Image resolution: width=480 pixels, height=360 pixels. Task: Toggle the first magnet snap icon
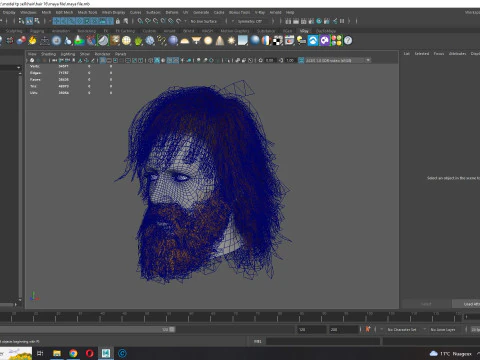point(140,21)
